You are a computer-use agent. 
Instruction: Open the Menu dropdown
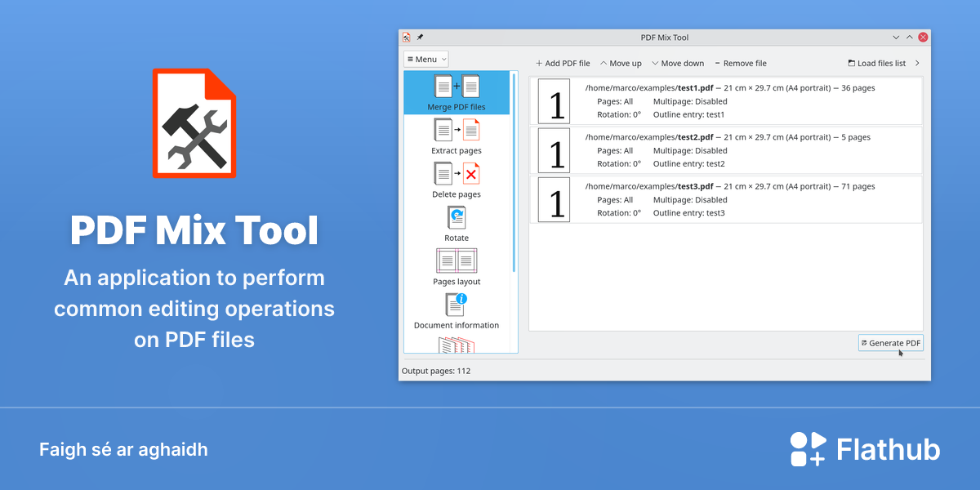tap(426, 59)
